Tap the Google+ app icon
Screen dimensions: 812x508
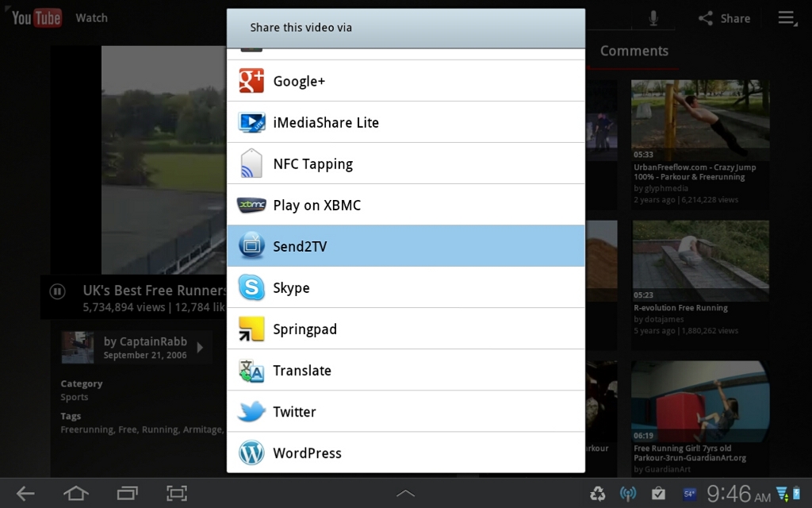[x=251, y=81]
